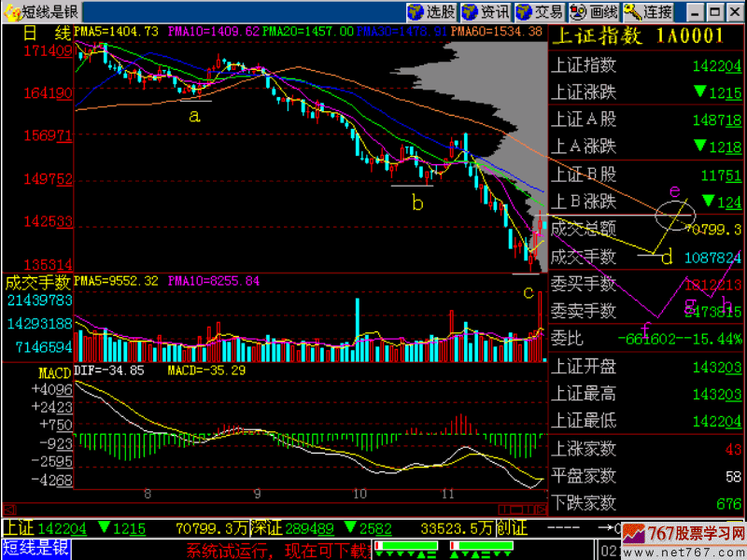The width and height of the screenshot is (747, 560).
Task: Click the circled point e on chart
Action: tap(675, 217)
